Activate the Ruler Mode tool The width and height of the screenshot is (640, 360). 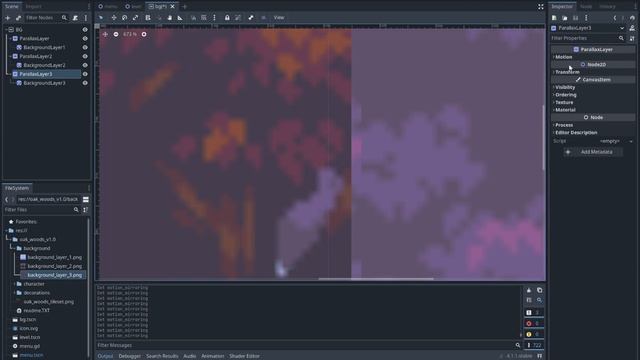click(180, 18)
